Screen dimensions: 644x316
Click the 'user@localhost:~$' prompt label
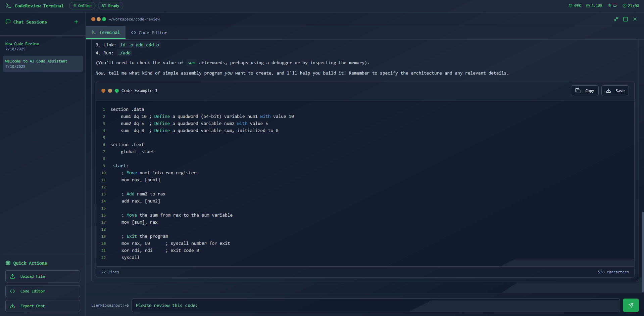[x=110, y=305]
